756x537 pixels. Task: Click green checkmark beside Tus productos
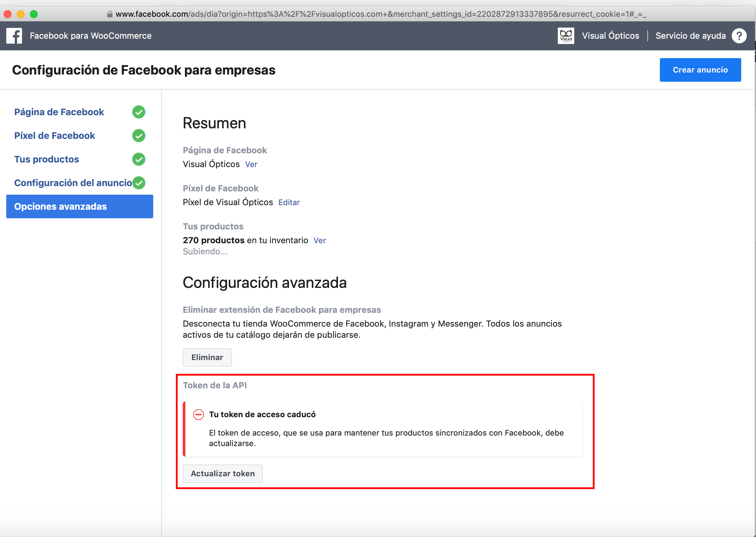pyautogui.click(x=139, y=160)
